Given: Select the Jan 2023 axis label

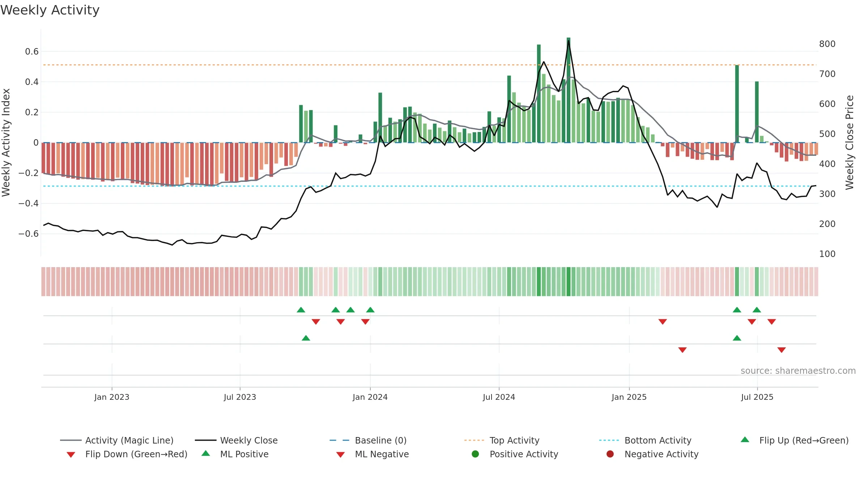Looking at the screenshot, I should tap(112, 397).
